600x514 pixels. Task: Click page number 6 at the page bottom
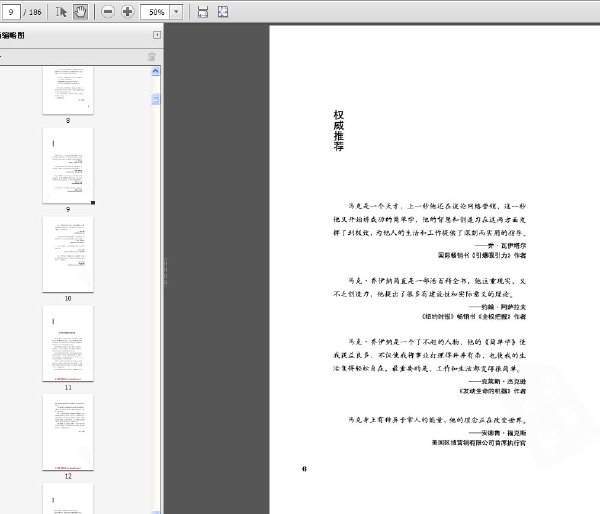tap(305, 469)
